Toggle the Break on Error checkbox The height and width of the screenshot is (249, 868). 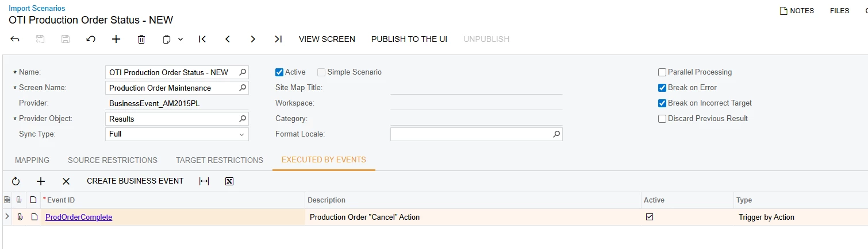pyautogui.click(x=662, y=88)
